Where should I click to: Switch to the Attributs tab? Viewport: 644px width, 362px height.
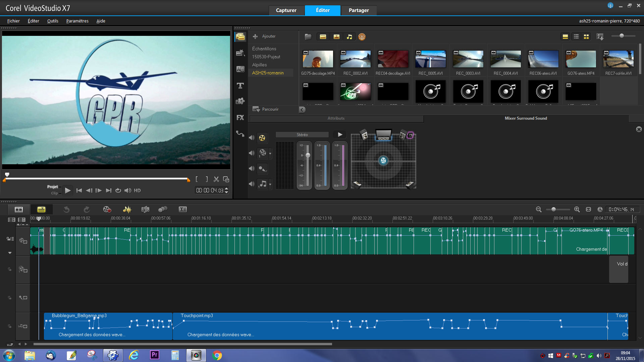coord(336,118)
